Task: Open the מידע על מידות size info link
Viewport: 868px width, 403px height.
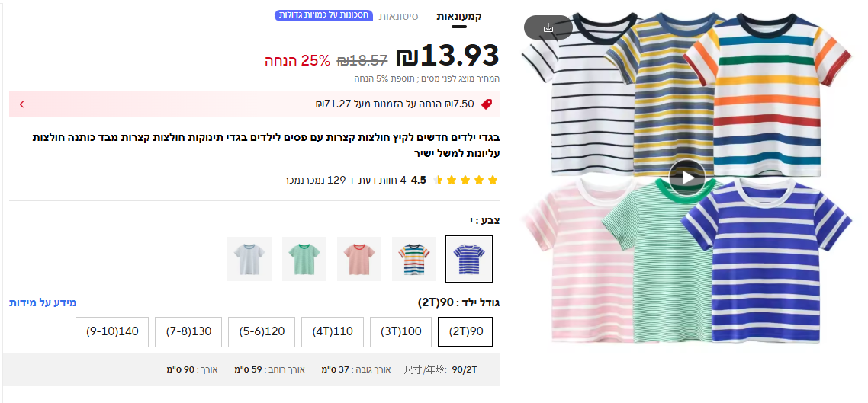Action: 43,302
